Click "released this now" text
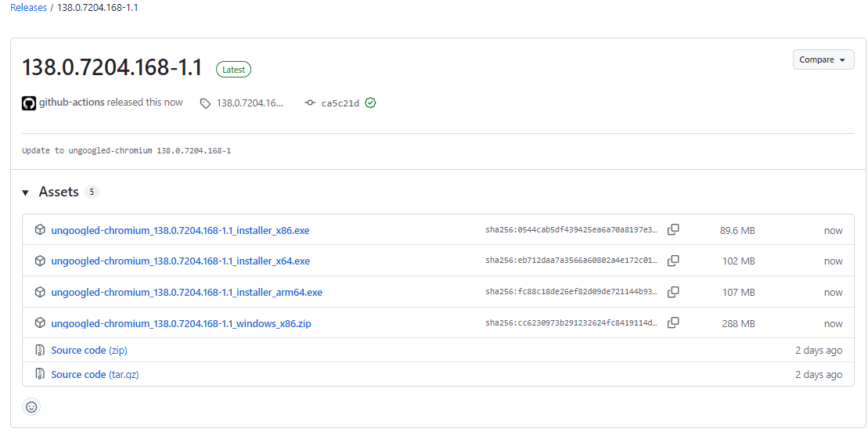The height and width of the screenshot is (432, 868). pos(145,103)
